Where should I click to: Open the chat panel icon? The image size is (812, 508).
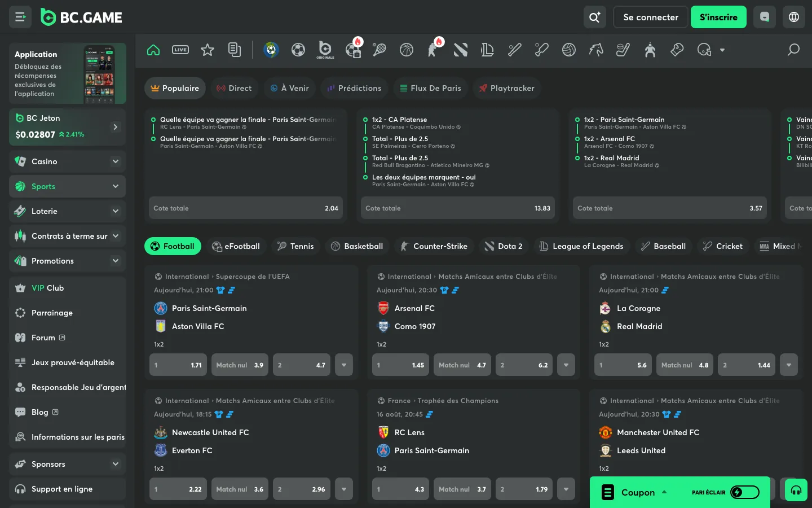click(765, 17)
